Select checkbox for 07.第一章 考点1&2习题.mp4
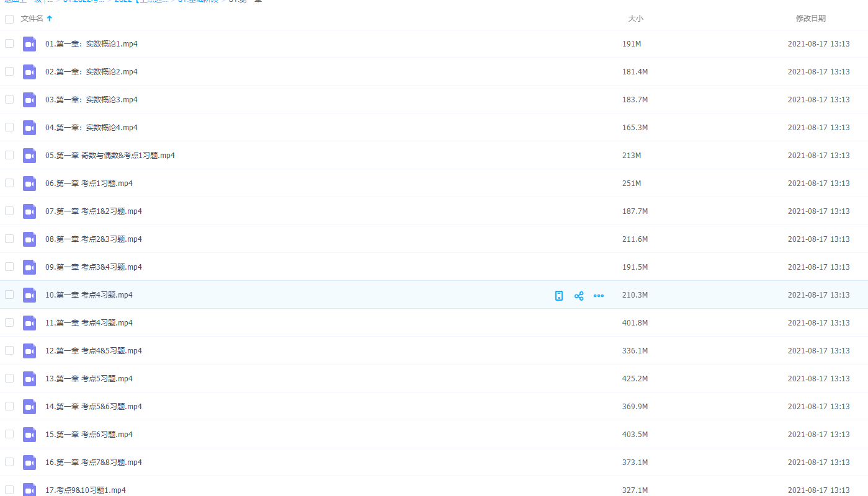Viewport: 868px width, 496px height. pyautogui.click(x=9, y=211)
